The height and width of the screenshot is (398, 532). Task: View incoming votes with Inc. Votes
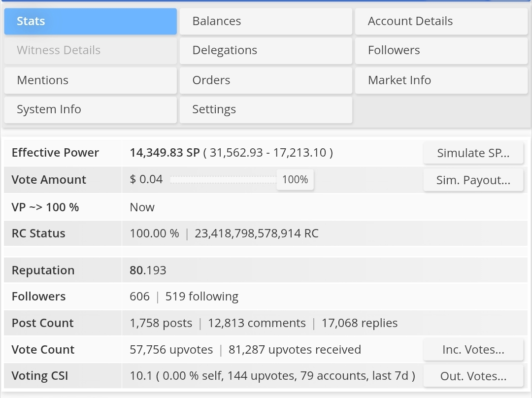(473, 350)
